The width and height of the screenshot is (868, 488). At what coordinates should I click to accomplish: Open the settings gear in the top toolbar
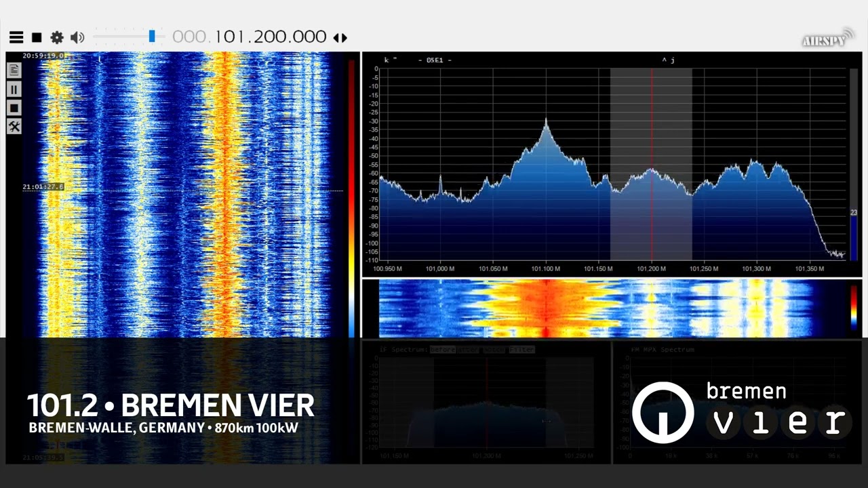(57, 38)
